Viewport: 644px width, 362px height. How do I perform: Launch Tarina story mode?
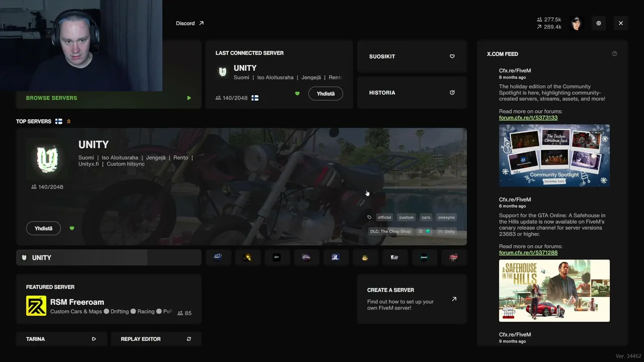(61, 339)
